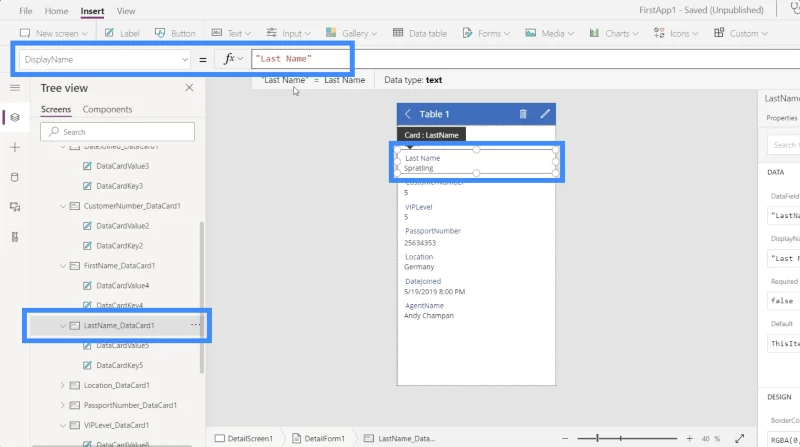This screenshot has height=447, width=800.
Task: Open Tree view layers icon
Action: click(x=15, y=117)
